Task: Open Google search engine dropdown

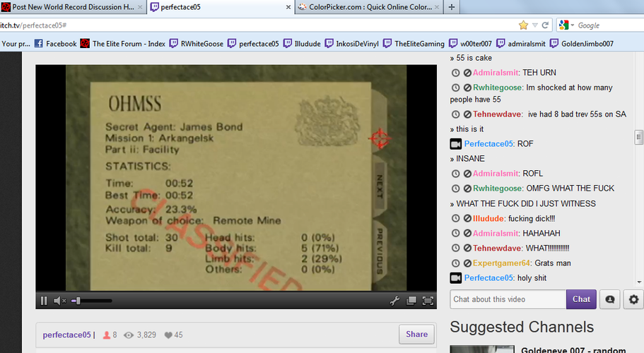Action: (x=566, y=25)
